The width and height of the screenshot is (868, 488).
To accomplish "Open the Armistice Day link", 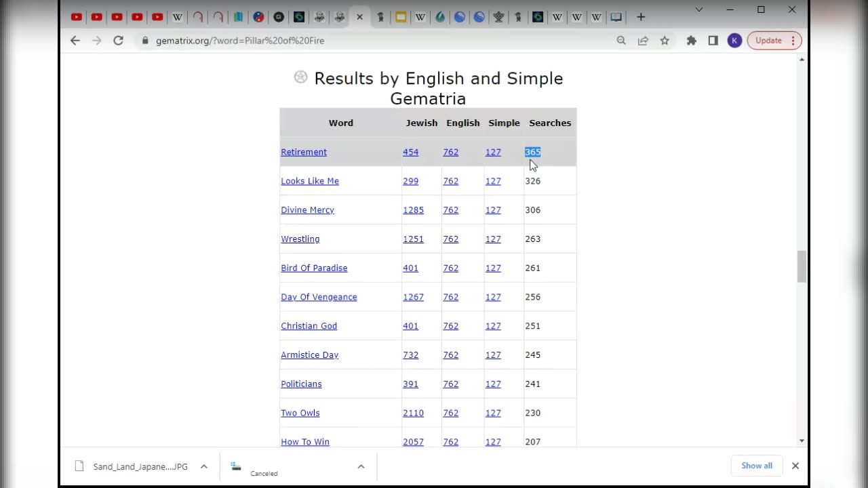I will [x=310, y=355].
